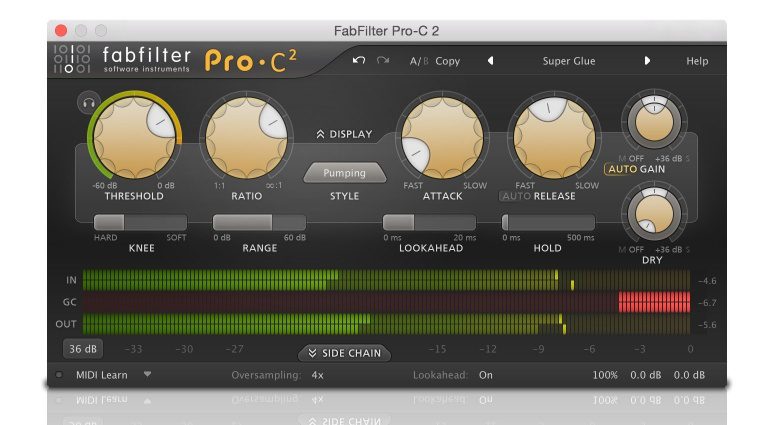Toggle Lookahead On setting
This screenshot has height=425, width=770.
point(486,375)
